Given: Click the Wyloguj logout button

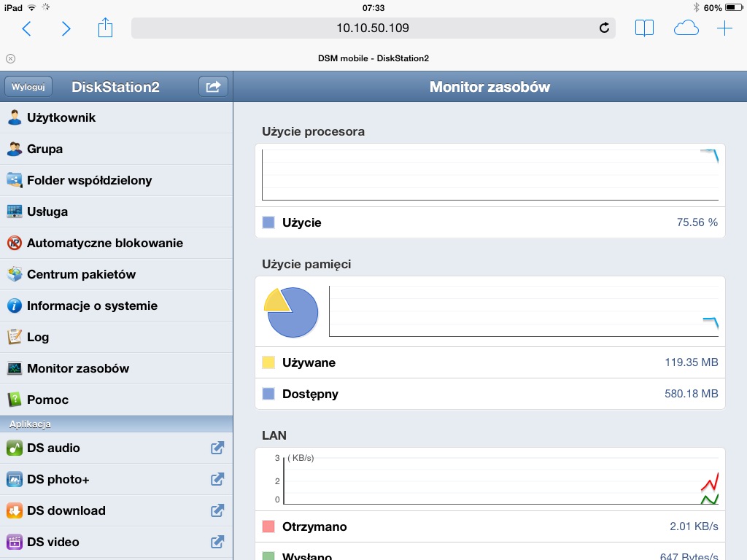Looking at the screenshot, I should pyautogui.click(x=28, y=87).
